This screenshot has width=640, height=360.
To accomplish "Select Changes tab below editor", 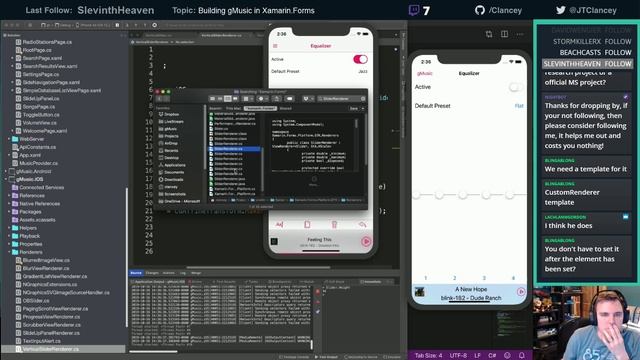I will tap(152, 273).
